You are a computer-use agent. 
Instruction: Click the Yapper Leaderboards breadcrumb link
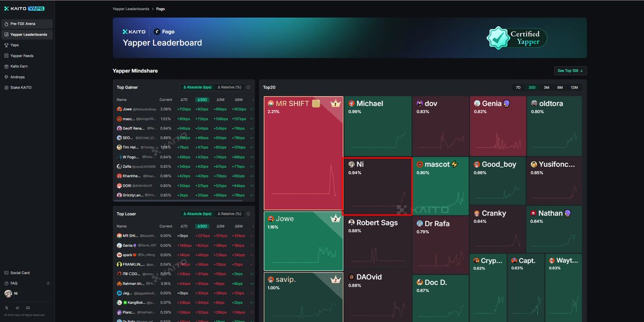tap(131, 9)
